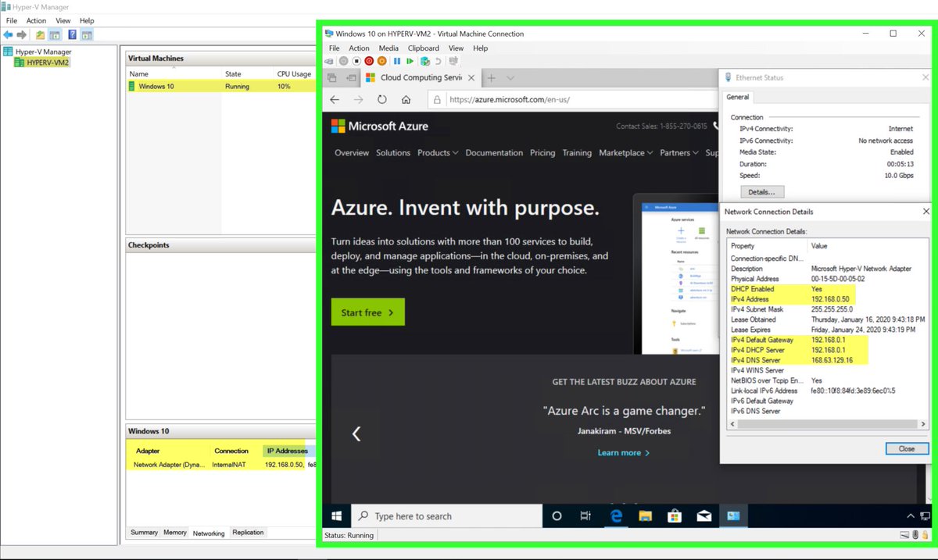Screen dimensions: 938x560
Task: Open View menu in VM Connection window
Action: (x=456, y=48)
